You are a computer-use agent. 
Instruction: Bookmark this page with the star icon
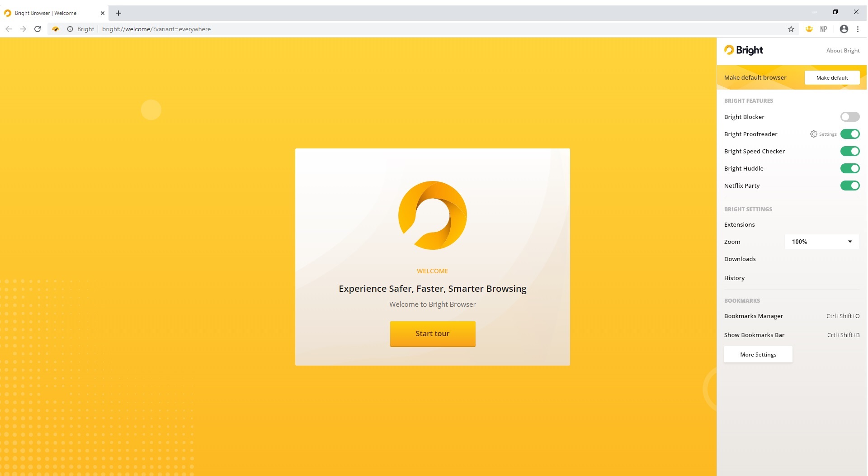tap(791, 29)
